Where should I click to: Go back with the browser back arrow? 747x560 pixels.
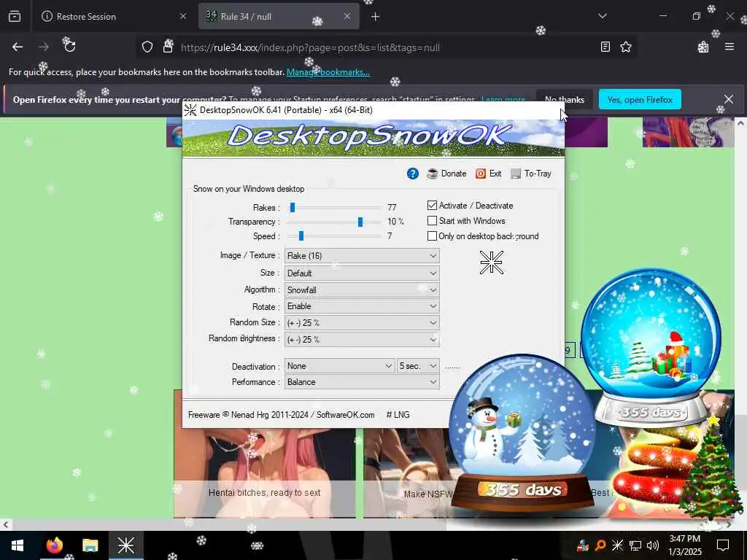coord(18,47)
